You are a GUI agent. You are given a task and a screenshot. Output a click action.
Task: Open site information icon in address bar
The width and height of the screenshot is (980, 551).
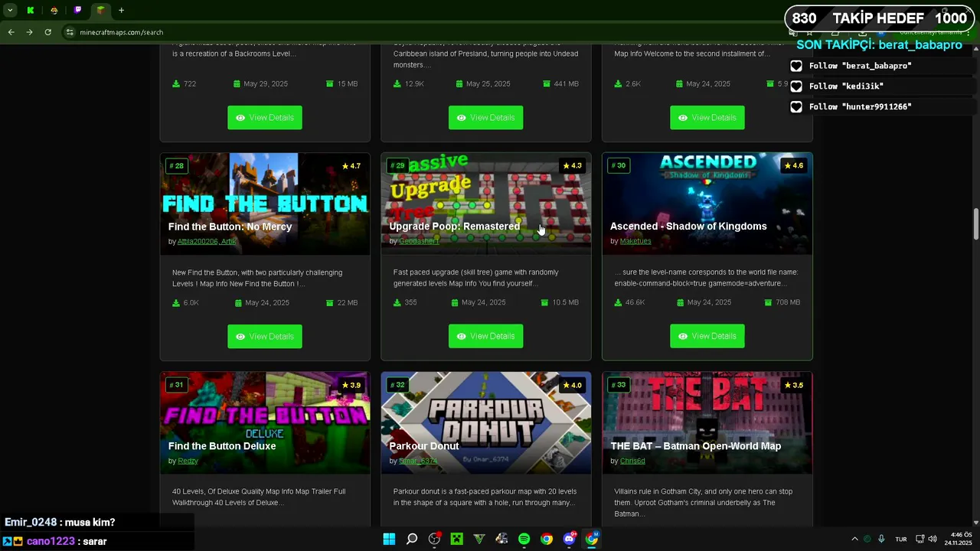pyautogui.click(x=70, y=32)
